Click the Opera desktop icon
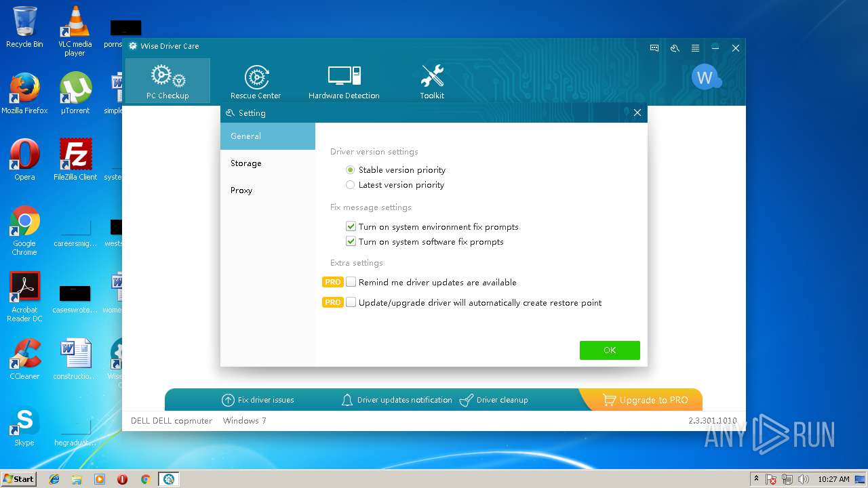The image size is (868, 488). 24,160
